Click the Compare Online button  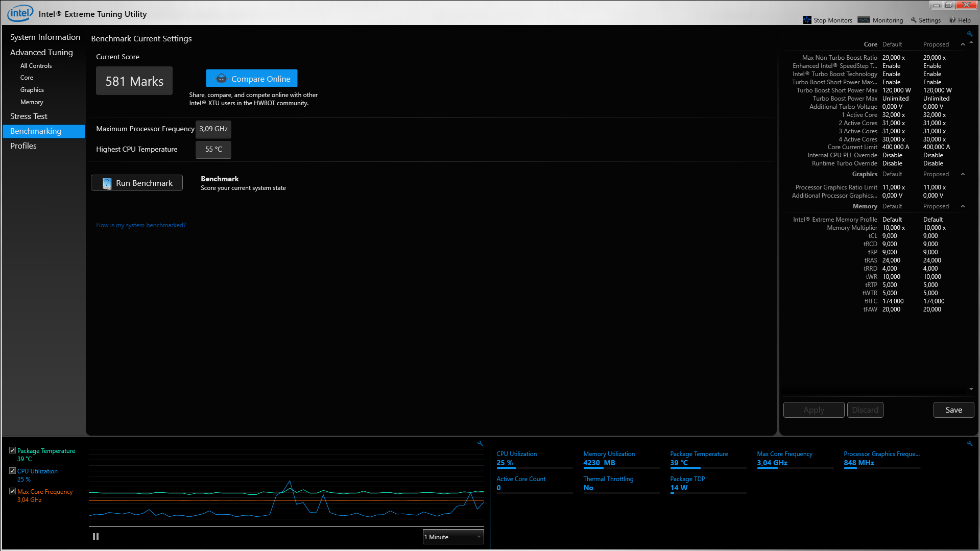(252, 79)
